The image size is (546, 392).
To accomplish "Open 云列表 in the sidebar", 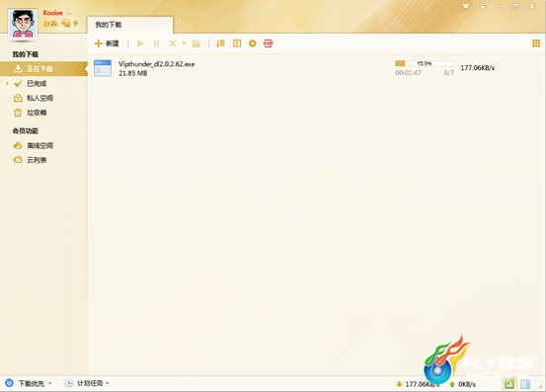I will (37, 160).
